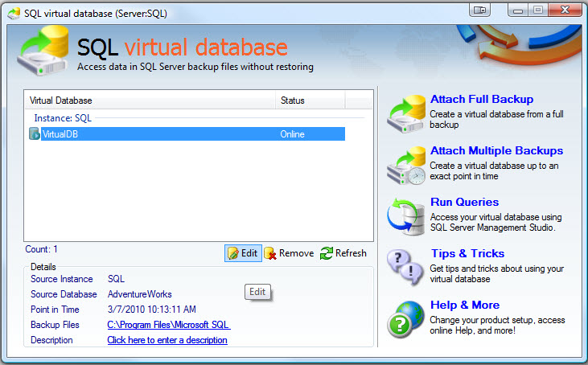
Task: Click the SQL virtual database logo icon
Action: pyautogui.click(x=43, y=50)
